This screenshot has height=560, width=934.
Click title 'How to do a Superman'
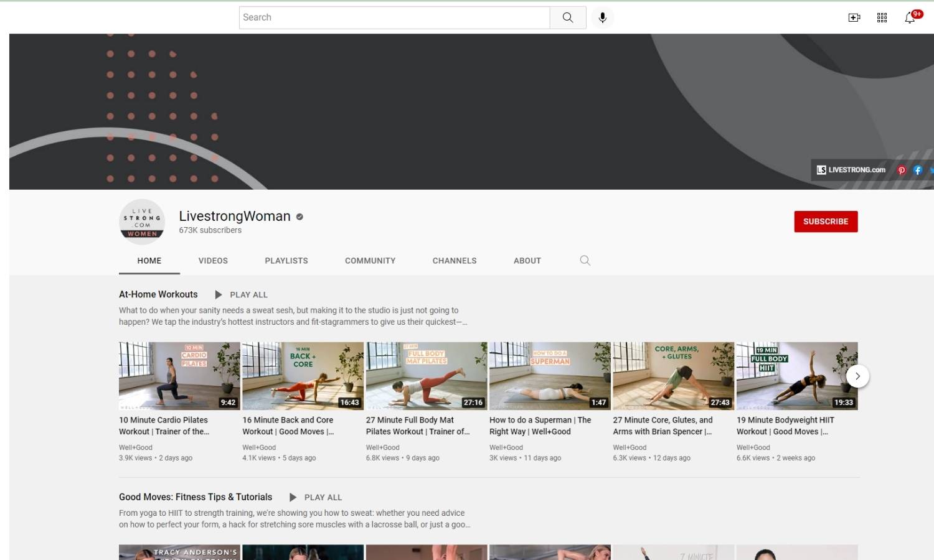coord(540,426)
